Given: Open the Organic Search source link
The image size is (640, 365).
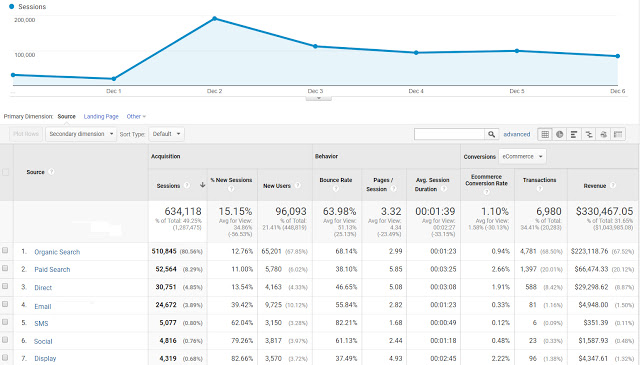Looking at the screenshot, I should pyautogui.click(x=57, y=252).
